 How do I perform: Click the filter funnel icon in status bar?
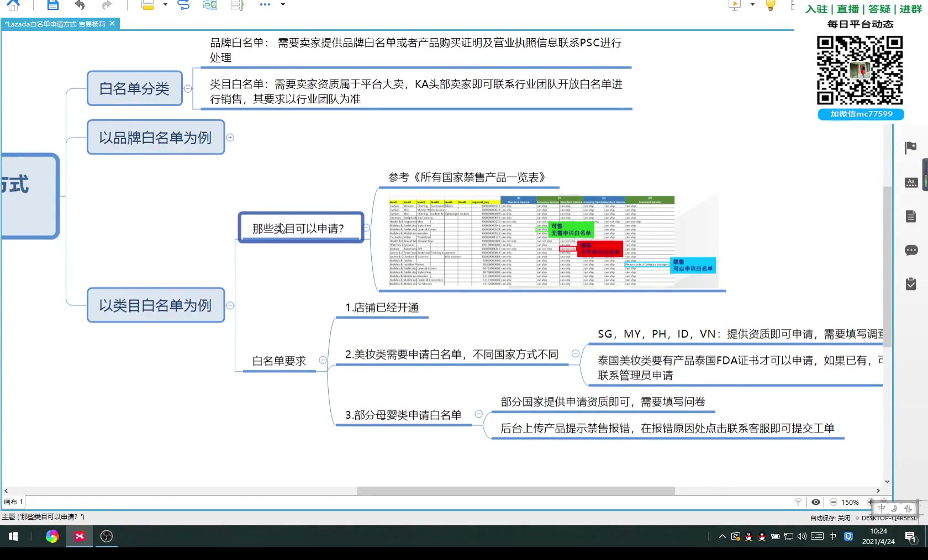pyautogui.click(x=798, y=502)
